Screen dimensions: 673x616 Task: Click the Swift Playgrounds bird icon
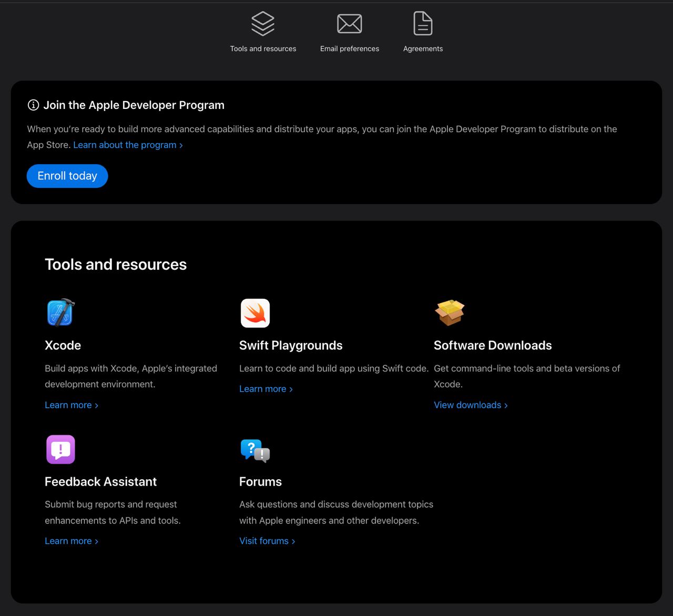point(255,313)
